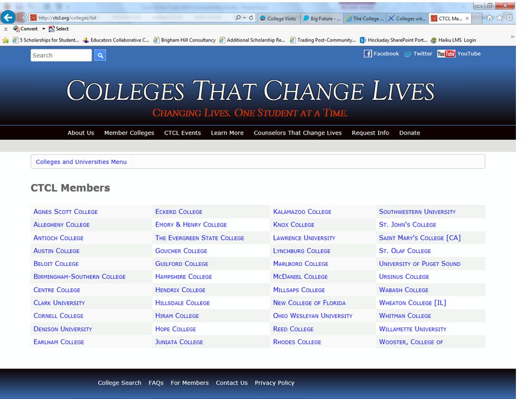Click Privacy Policy in the footer

[x=274, y=383]
